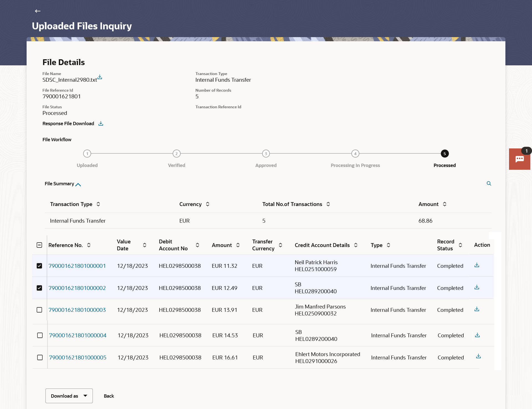Download record 790001621801000001 via action icon
Viewport: 532px width, 409px height.
pos(477,265)
